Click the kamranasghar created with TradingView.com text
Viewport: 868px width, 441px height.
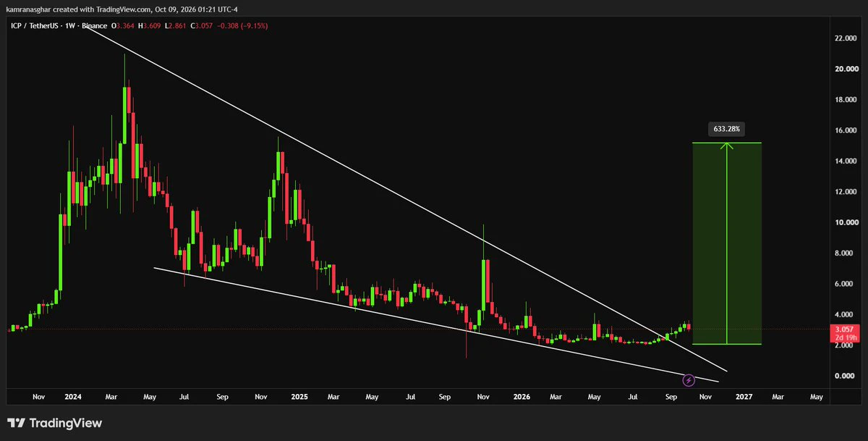[x=79, y=11]
